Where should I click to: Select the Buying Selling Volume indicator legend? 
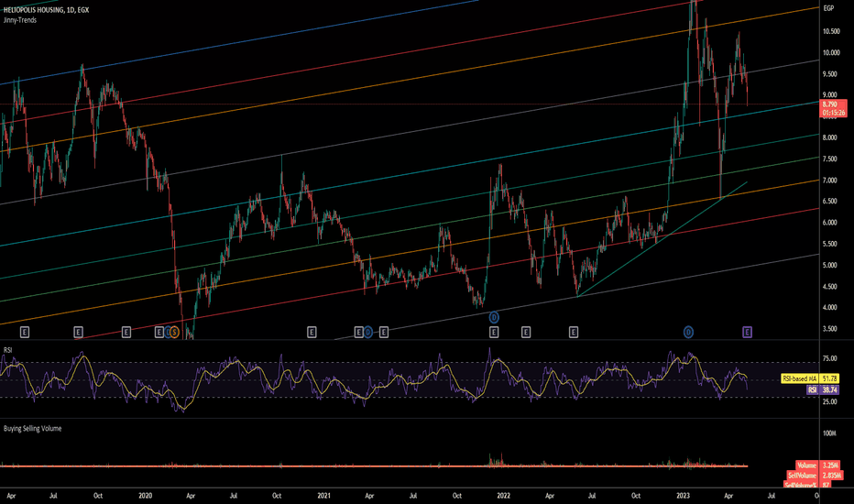point(33,429)
